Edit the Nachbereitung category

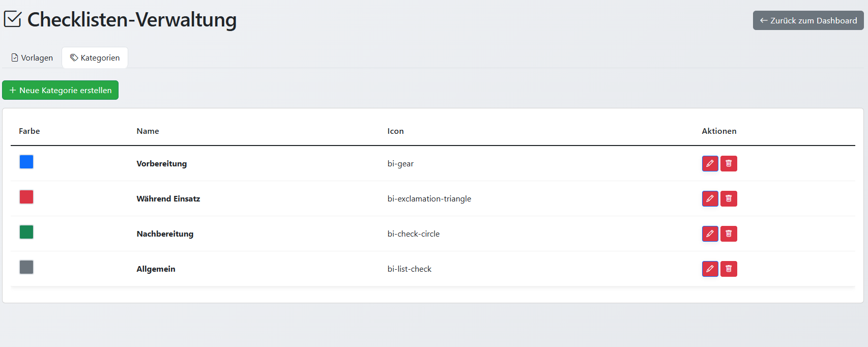pyautogui.click(x=710, y=234)
